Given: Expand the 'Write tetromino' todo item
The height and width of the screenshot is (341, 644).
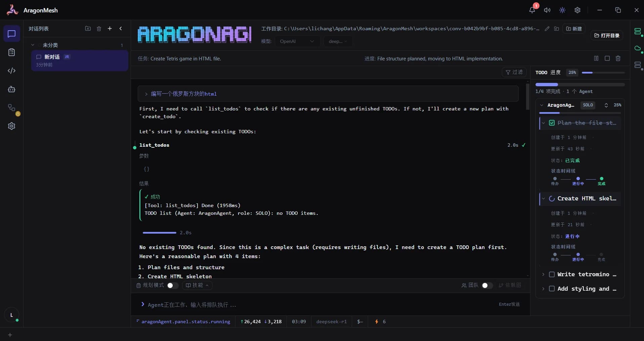Looking at the screenshot, I should click(x=543, y=275).
